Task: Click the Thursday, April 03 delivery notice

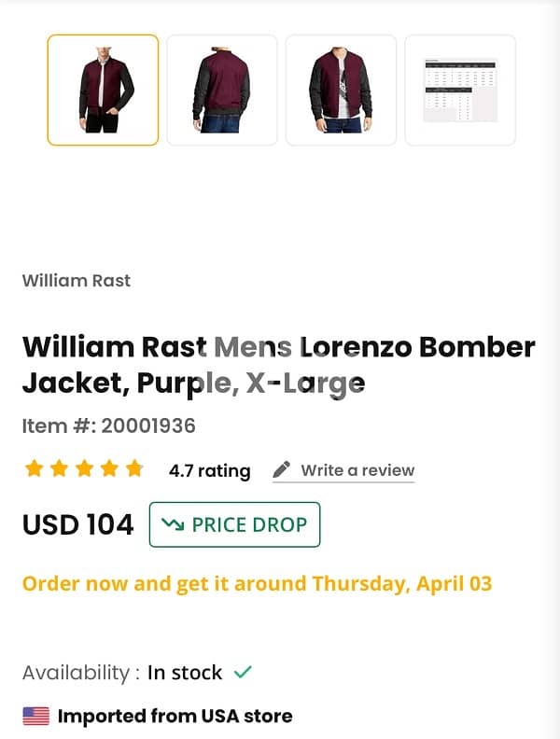Action: pyautogui.click(x=257, y=584)
